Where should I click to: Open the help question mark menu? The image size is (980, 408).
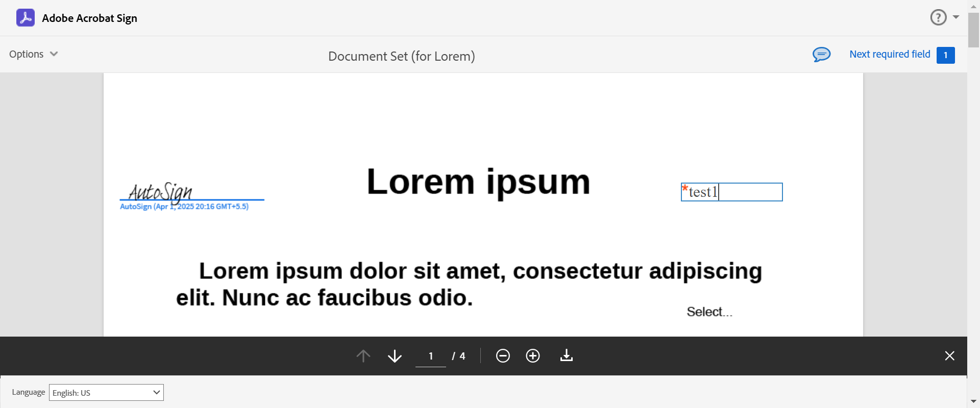(938, 17)
